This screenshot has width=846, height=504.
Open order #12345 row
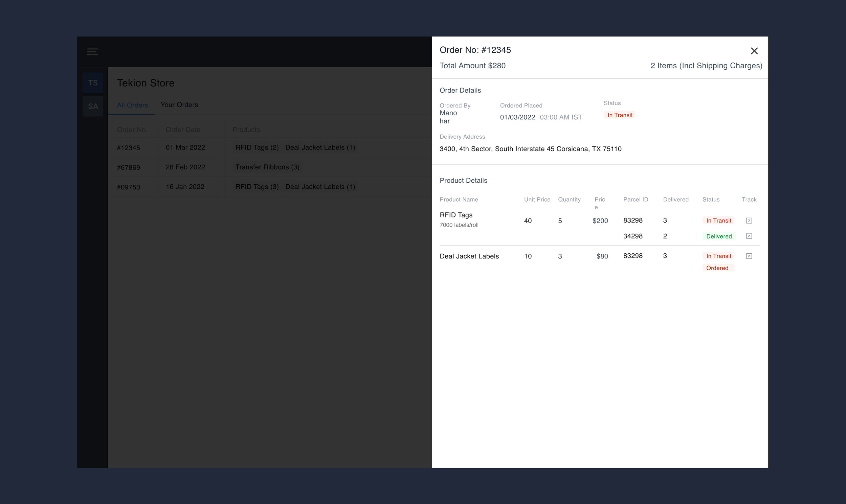129,148
